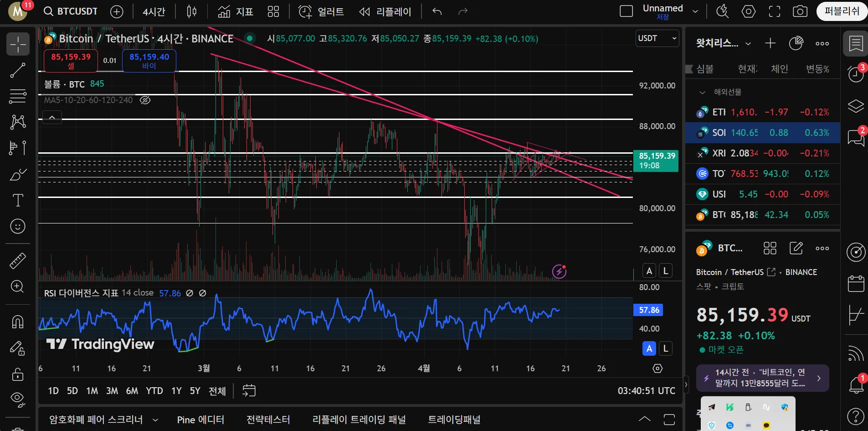
Task: Open the USDT currency dropdown
Action: point(657,38)
